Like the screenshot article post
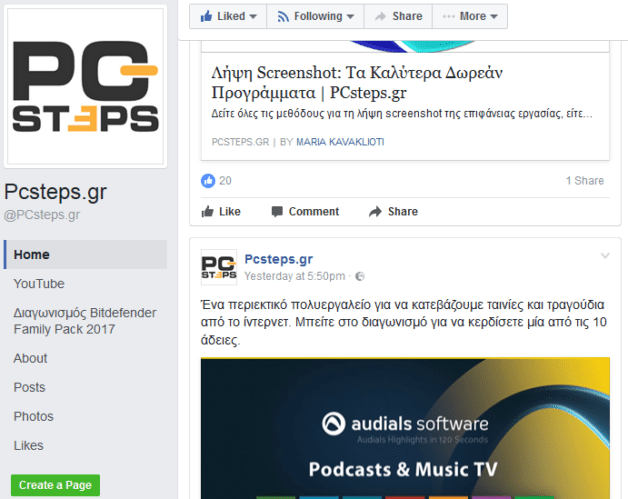The height and width of the screenshot is (499, 628). [x=221, y=211]
